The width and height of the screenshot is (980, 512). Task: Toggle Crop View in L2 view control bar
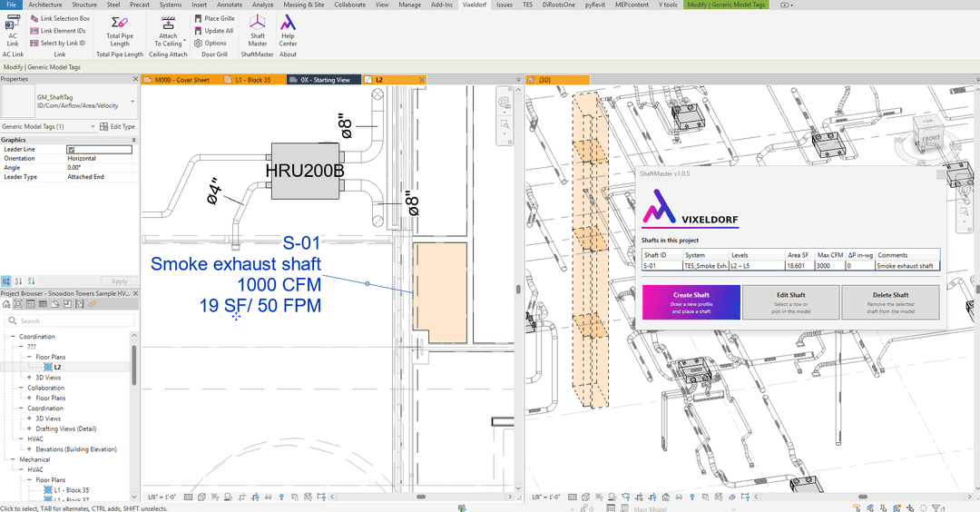tap(241, 497)
